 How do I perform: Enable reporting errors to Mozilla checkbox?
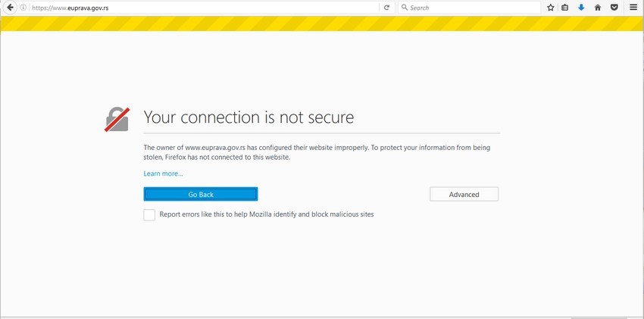pyautogui.click(x=149, y=215)
